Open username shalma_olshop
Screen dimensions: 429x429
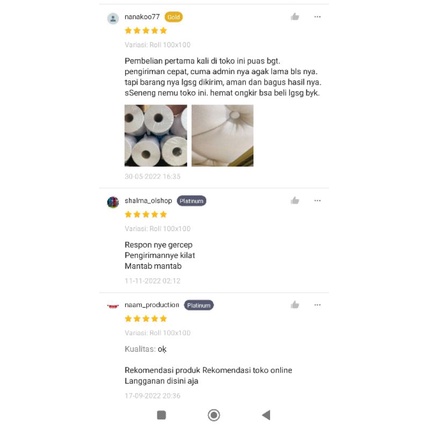coord(148,201)
